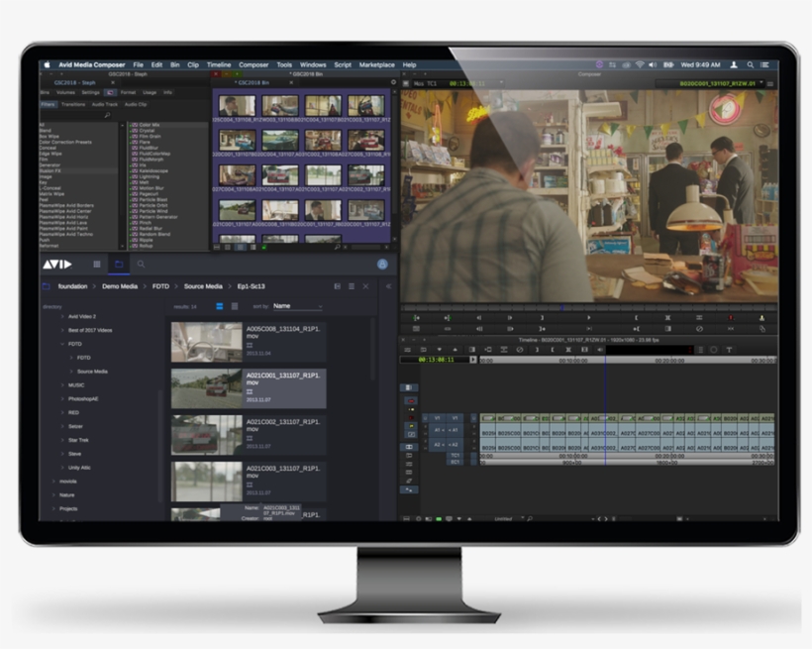Open the File menu
812x649 pixels.
click(x=138, y=64)
